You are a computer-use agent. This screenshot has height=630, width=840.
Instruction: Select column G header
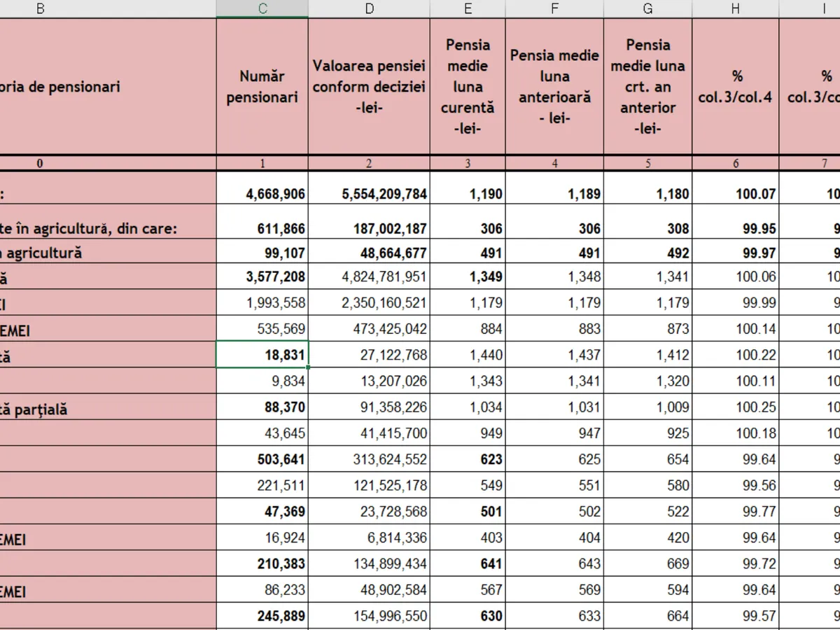pyautogui.click(x=647, y=8)
